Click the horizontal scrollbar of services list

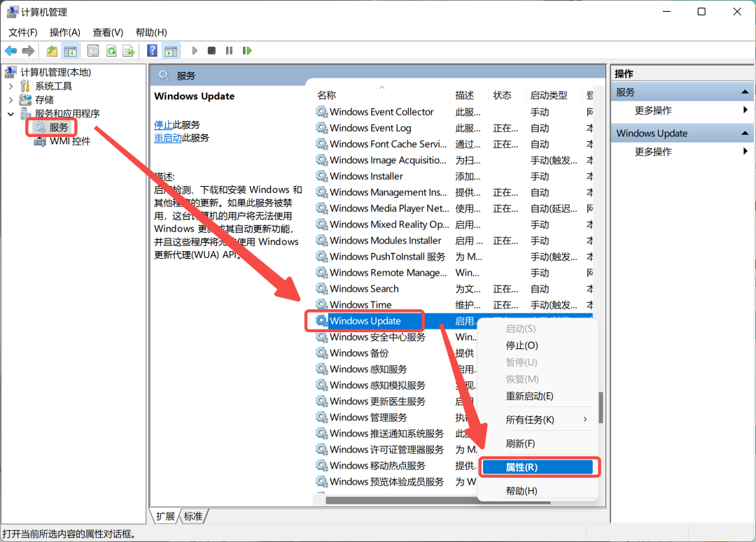point(437,501)
